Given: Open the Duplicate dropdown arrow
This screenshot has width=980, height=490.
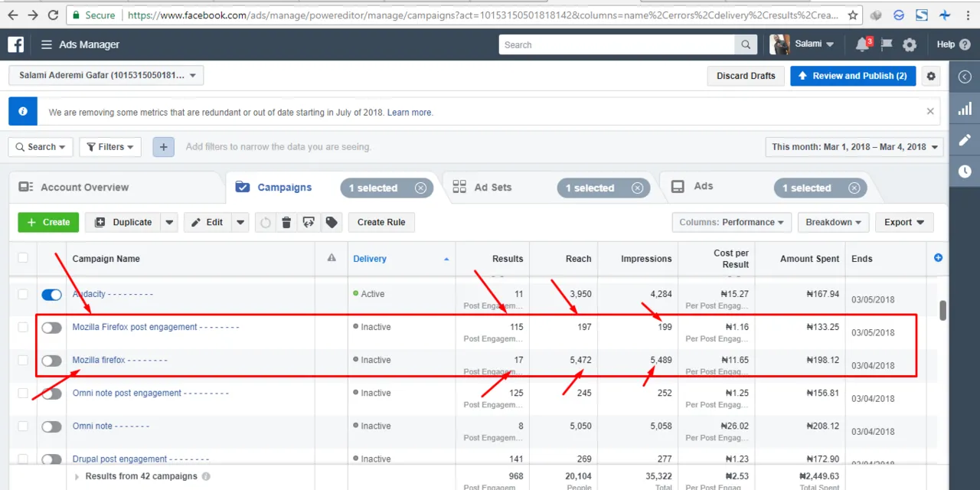Looking at the screenshot, I should click(x=170, y=222).
